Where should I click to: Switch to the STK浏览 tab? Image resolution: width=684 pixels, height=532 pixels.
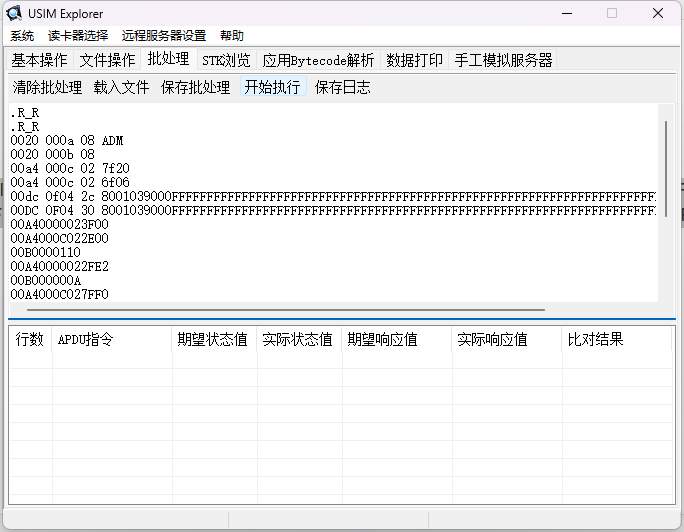[x=226, y=60]
